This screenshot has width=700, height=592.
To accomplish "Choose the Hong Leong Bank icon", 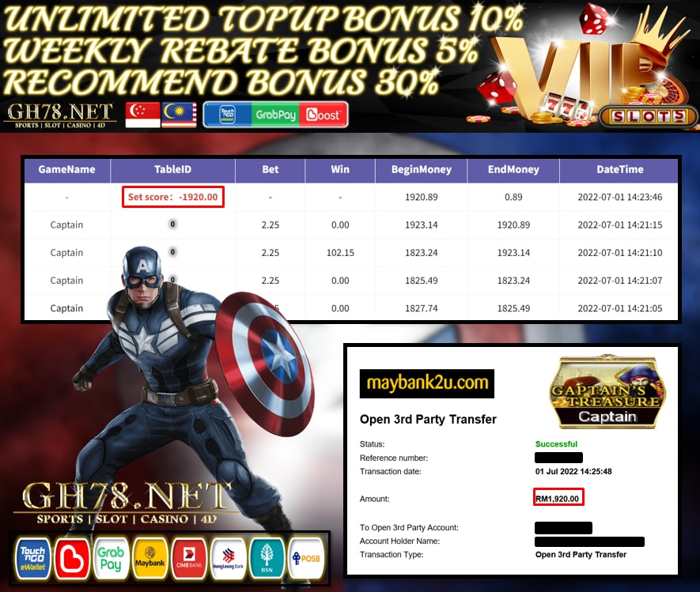I will [228, 558].
